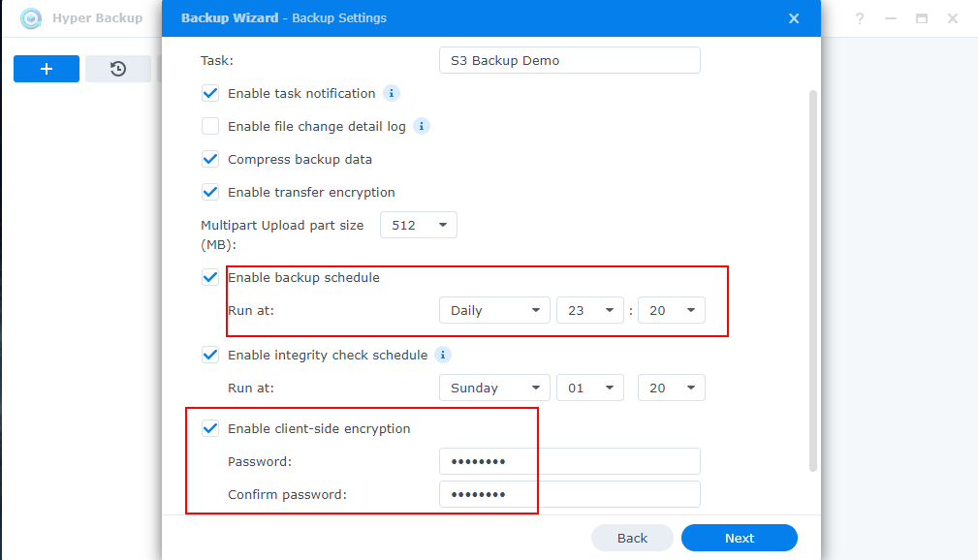Show info for file change detail log
Viewport: 978px width, 560px height.
click(x=422, y=126)
